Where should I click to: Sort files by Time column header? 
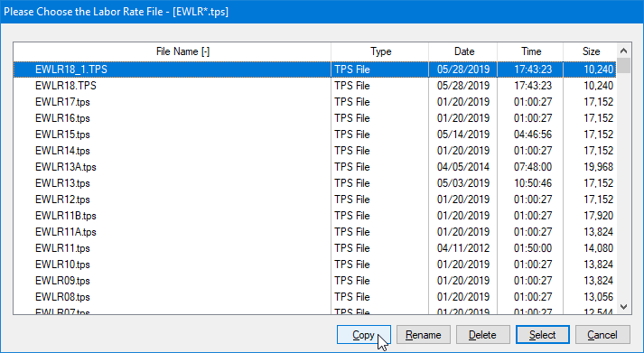coord(530,51)
